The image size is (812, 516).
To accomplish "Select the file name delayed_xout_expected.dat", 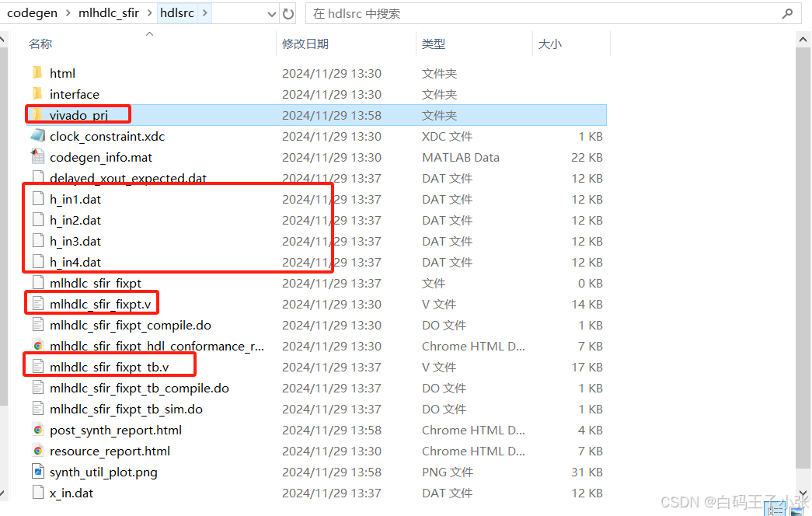I will [x=128, y=178].
